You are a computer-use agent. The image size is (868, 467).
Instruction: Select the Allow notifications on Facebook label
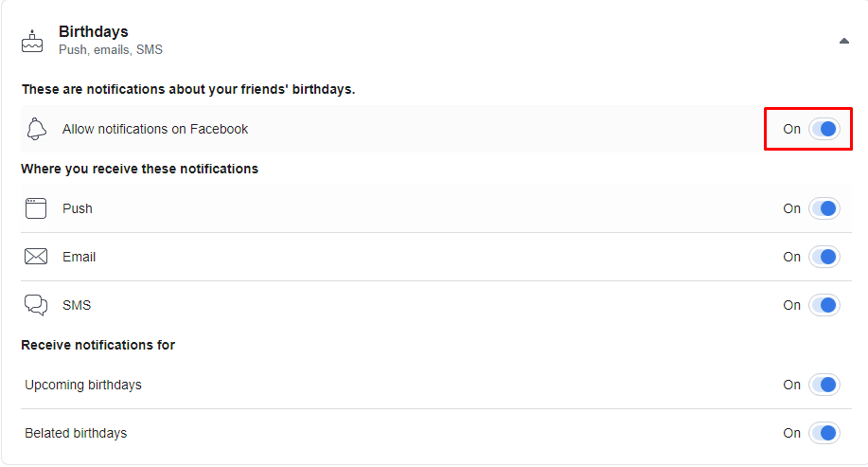155,129
